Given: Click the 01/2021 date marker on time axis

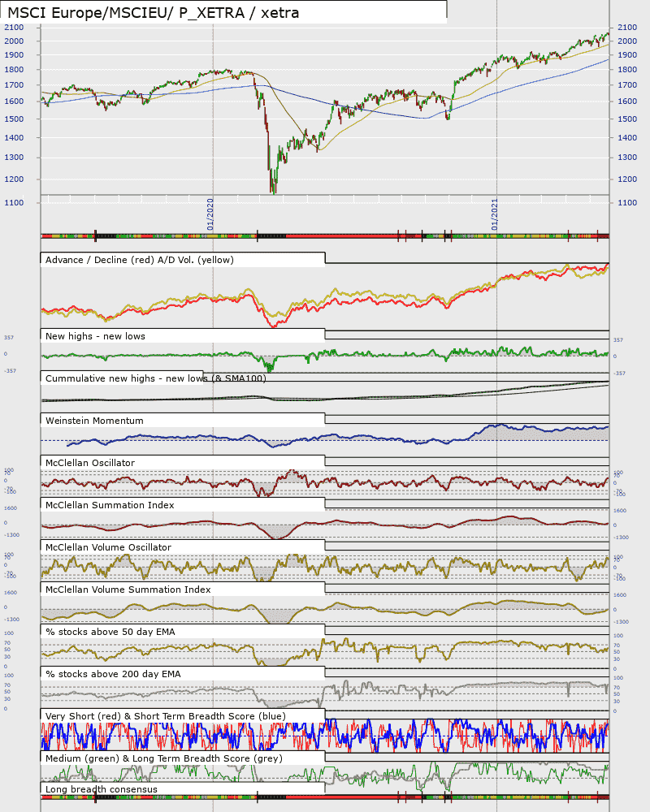Looking at the screenshot, I should tap(494, 214).
